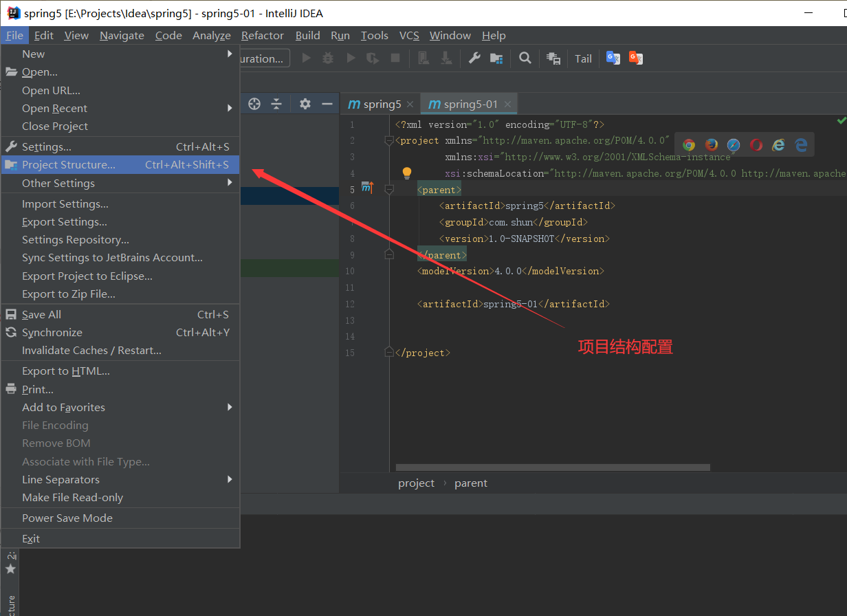
Task: Open in Safari browser icon
Action: [x=734, y=144]
